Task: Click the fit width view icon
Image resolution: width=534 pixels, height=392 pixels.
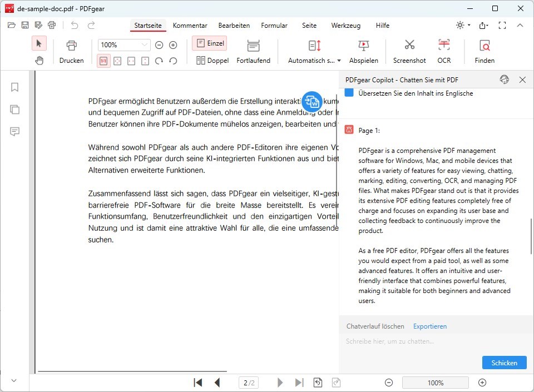Action: (131, 61)
